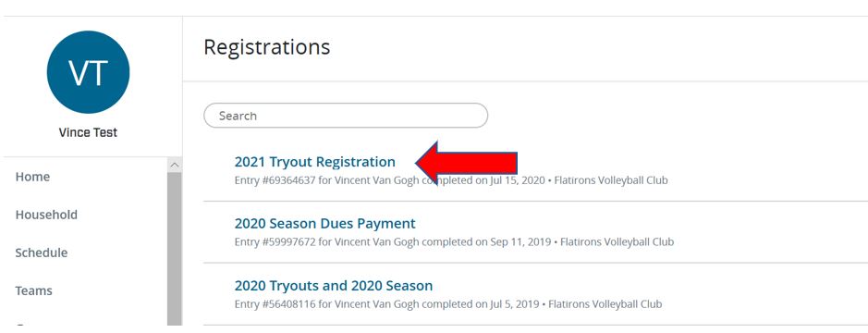Open the Schedule sidebar item
868x333 pixels.
click(42, 253)
